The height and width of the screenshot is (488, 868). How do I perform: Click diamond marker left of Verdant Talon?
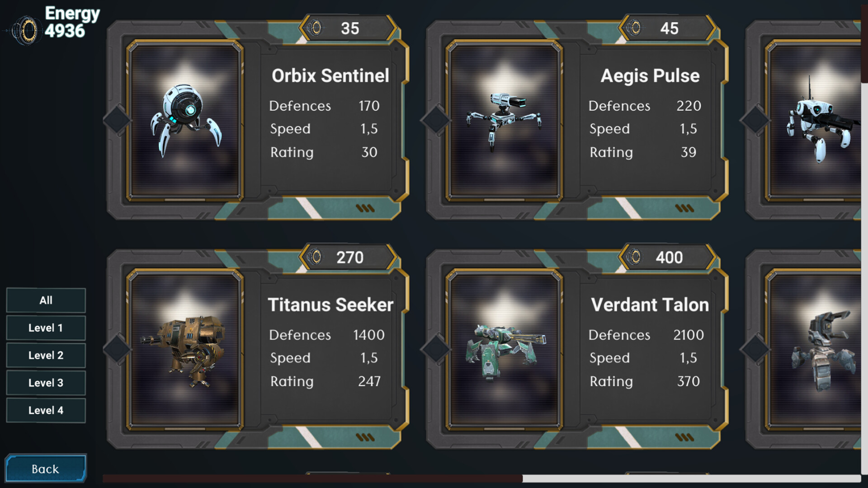[x=436, y=349]
